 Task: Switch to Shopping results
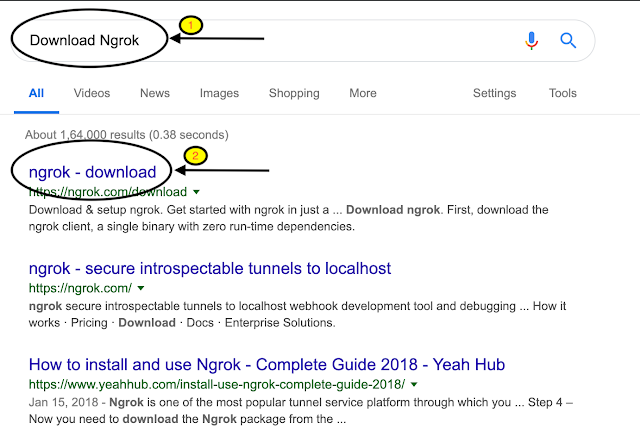(x=294, y=93)
